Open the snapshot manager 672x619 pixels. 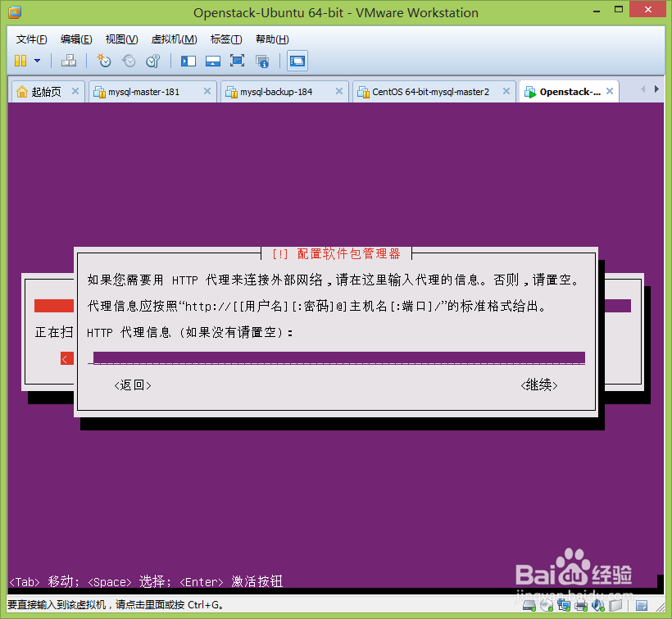point(153,61)
